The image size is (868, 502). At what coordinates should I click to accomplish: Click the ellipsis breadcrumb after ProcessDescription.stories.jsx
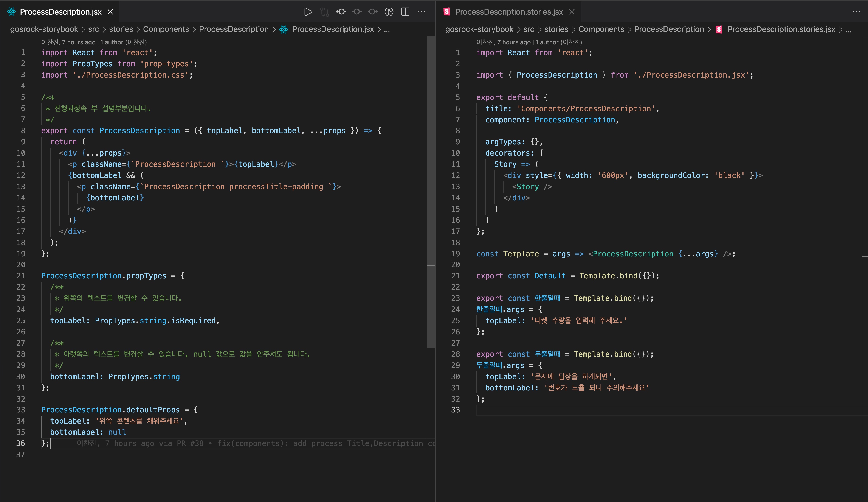(848, 29)
